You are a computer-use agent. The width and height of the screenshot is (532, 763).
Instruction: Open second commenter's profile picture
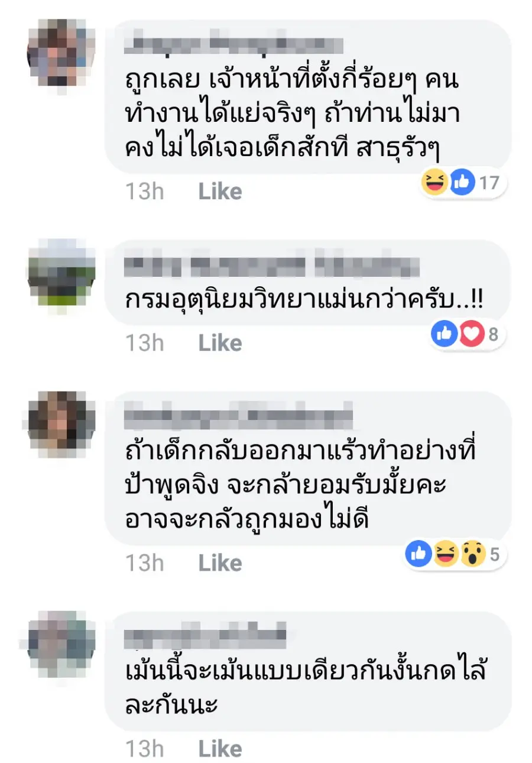click(61, 273)
